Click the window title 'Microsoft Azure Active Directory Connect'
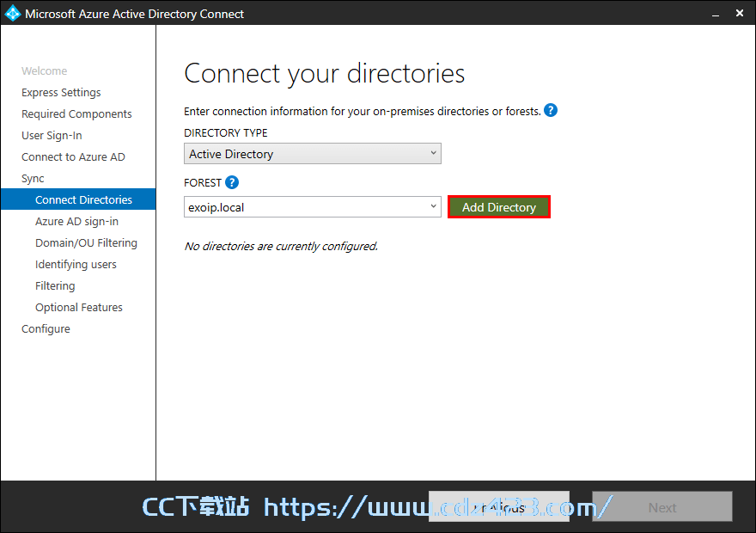 (x=135, y=14)
